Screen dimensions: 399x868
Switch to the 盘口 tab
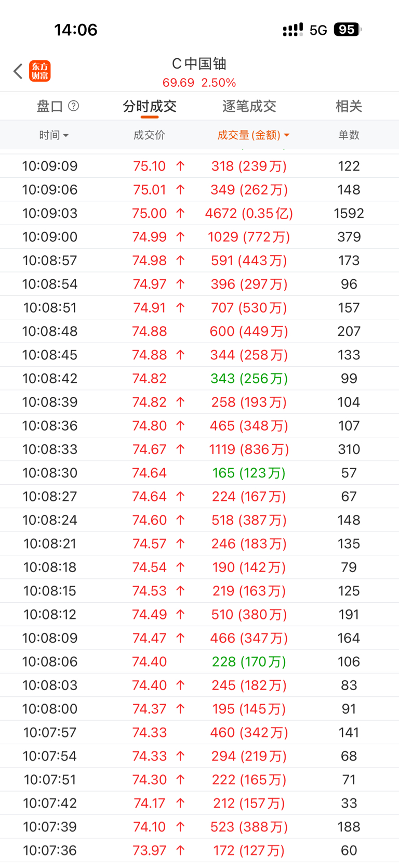[x=50, y=107]
